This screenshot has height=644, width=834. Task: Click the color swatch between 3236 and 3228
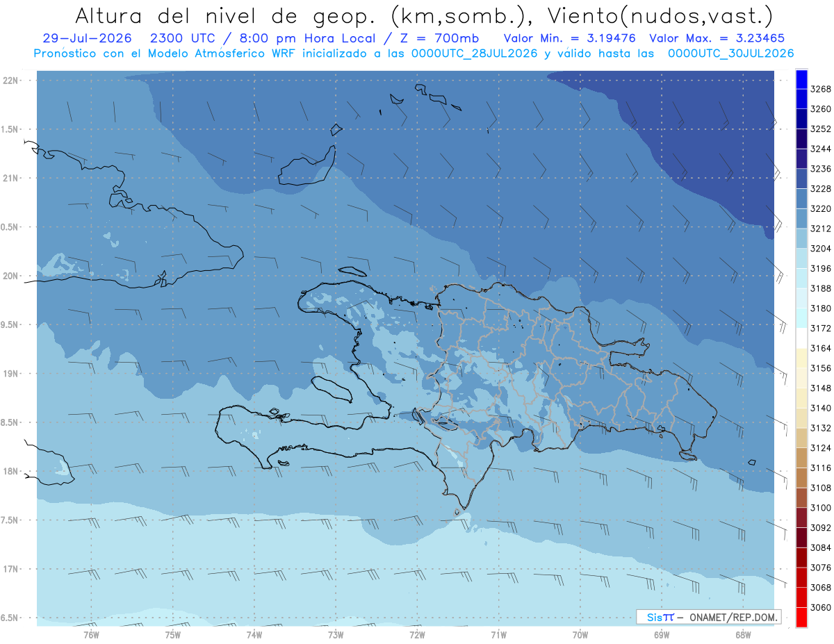tap(801, 179)
